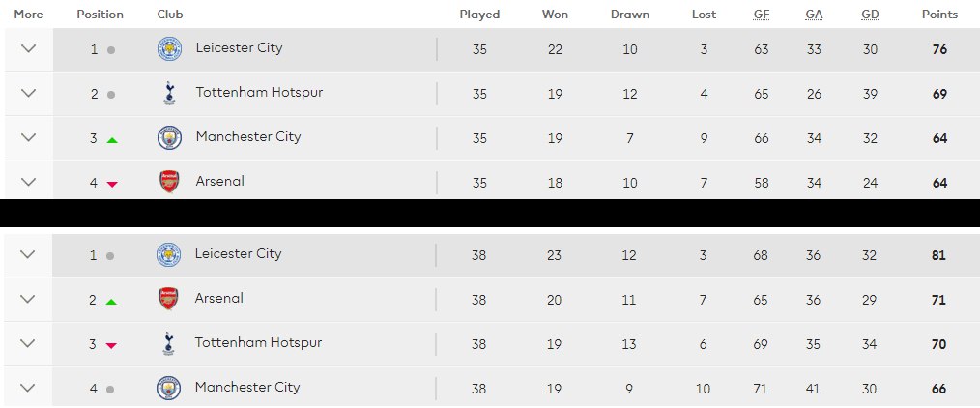Viewport: 980px width, 408px height.
Task: Click Arsenal crest in top table
Action: pos(169,182)
